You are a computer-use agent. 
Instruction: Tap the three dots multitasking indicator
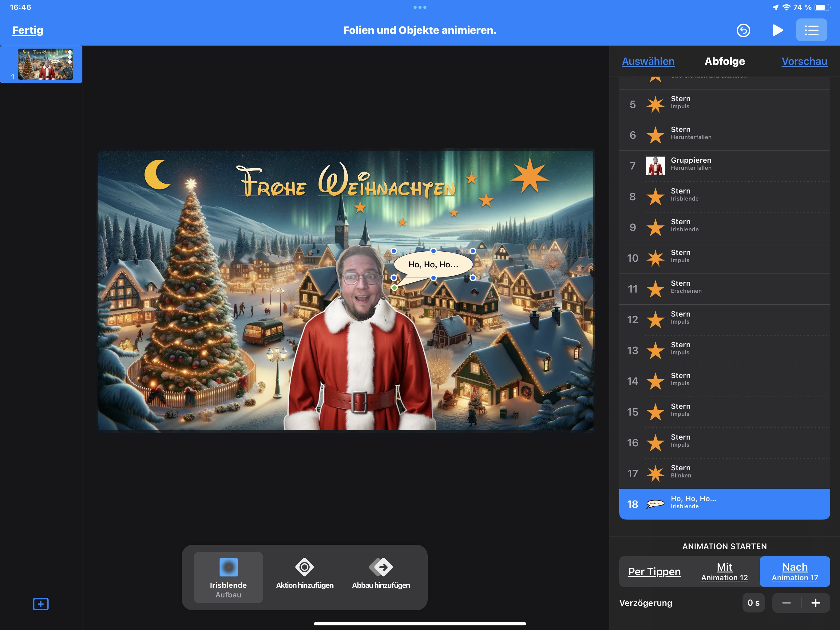420,7
